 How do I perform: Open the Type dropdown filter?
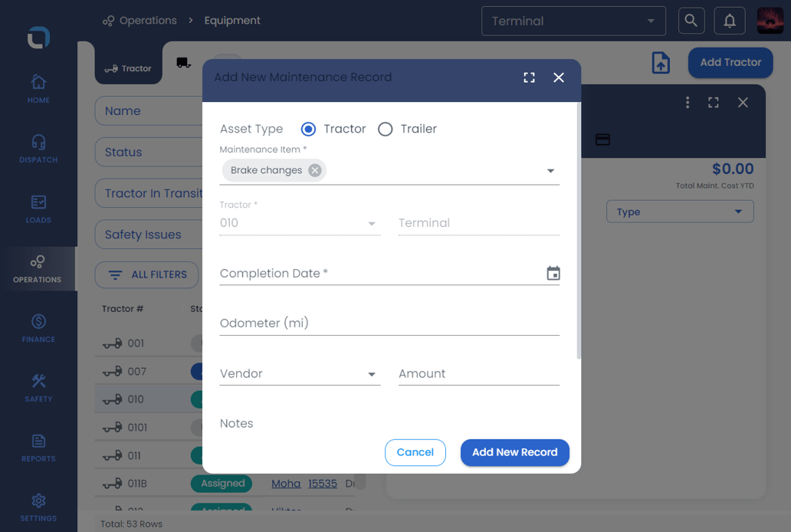(679, 212)
